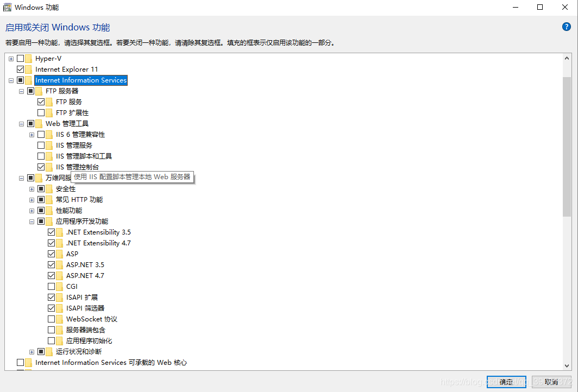Image resolution: width=578 pixels, height=392 pixels.
Task: Select Web 管理工具 label
Action: 67,123
